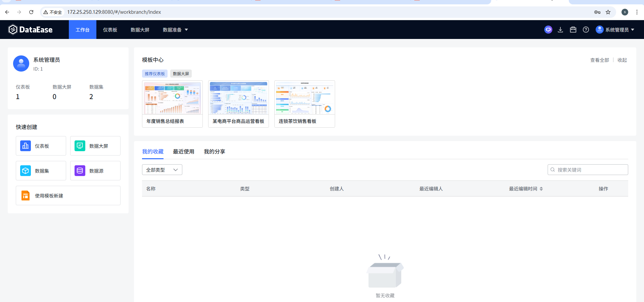
Task: Create a new 数据大屏 from quick create
Action: click(95, 146)
